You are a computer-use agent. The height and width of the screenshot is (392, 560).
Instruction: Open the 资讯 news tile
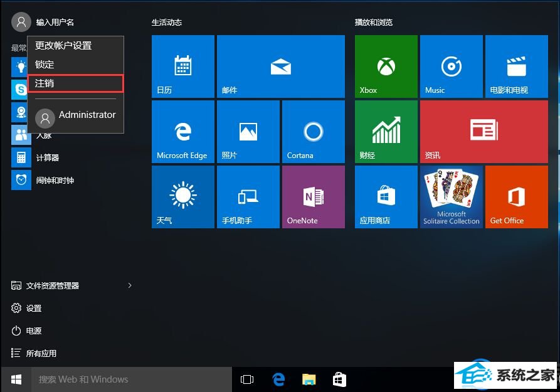[484, 132]
